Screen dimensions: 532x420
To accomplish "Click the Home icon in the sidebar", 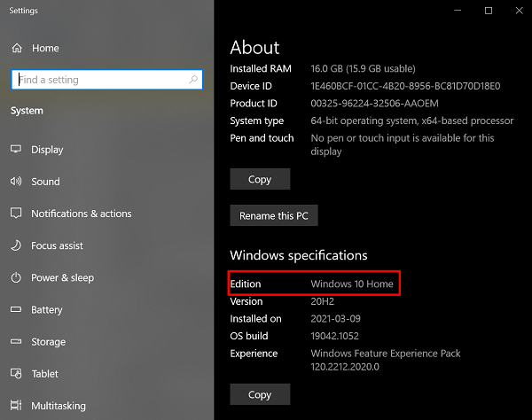I will pyautogui.click(x=16, y=48).
